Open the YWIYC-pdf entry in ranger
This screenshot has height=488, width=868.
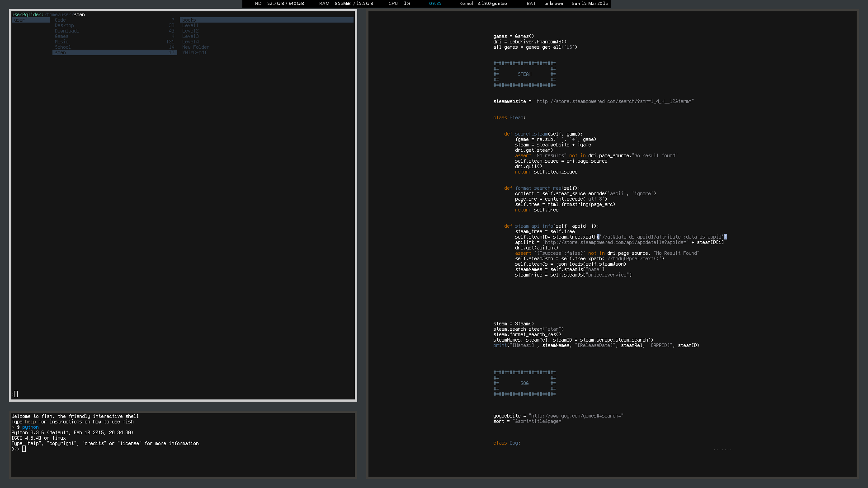[x=194, y=52]
